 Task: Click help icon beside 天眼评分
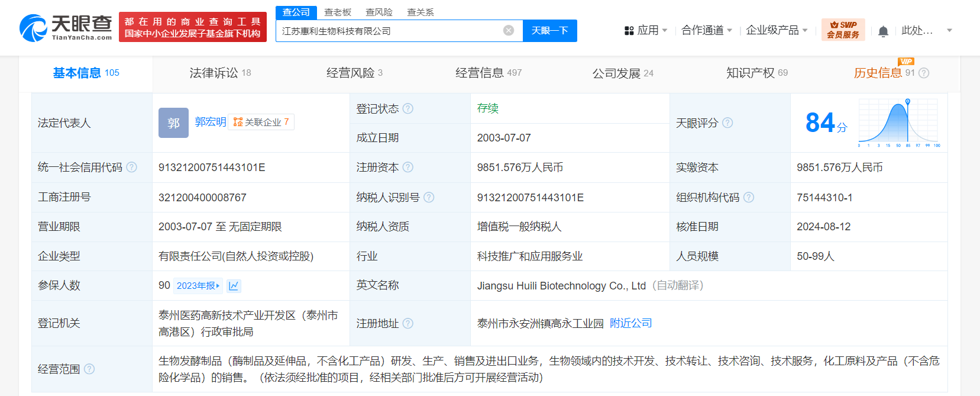coord(727,123)
